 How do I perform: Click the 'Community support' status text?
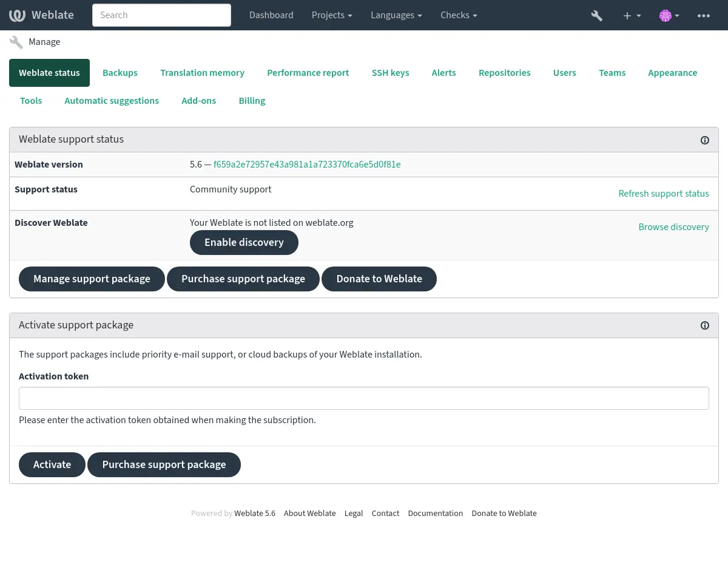(231, 189)
